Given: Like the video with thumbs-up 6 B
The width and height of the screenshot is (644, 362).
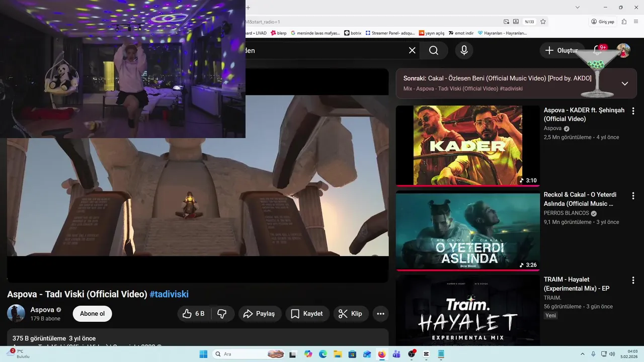Looking at the screenshot, I should point(194,314).
